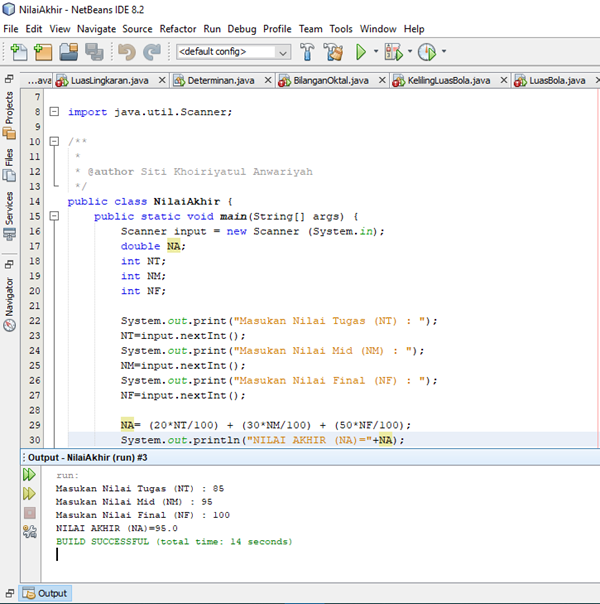The height and width of the screenshot is (604, 600).
Task: Open the Services side panel
Action: point(9,216)
